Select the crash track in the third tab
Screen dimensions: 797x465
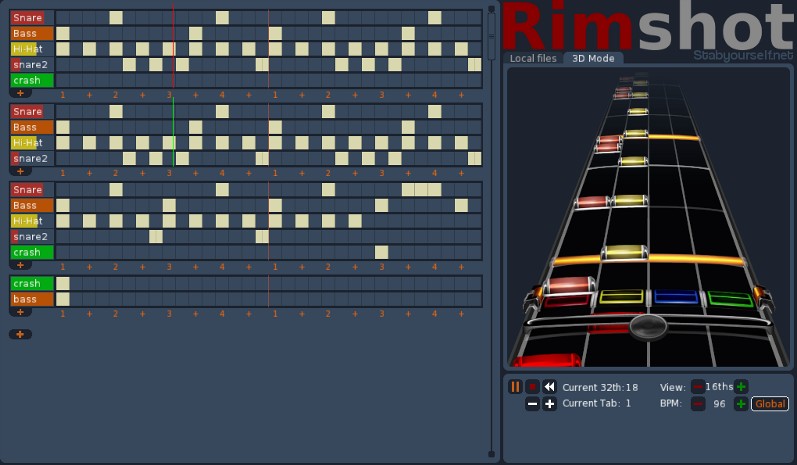(32, 252)
